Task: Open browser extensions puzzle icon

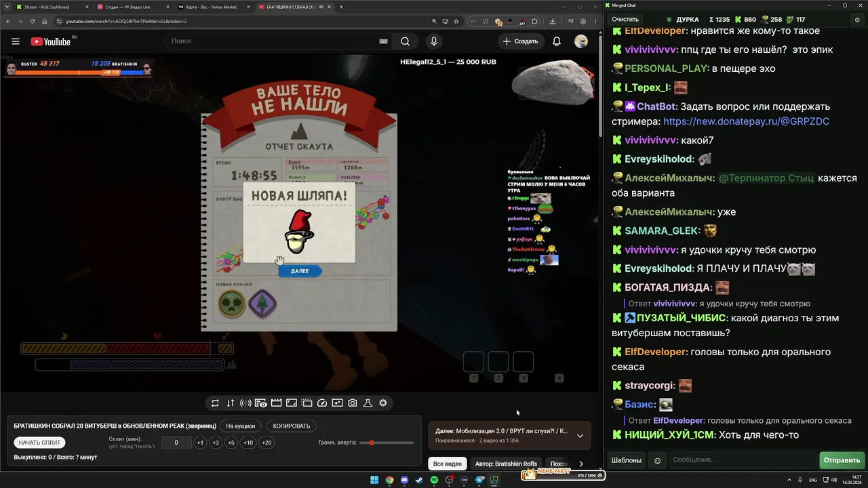Action: click(x=534, y=21)
